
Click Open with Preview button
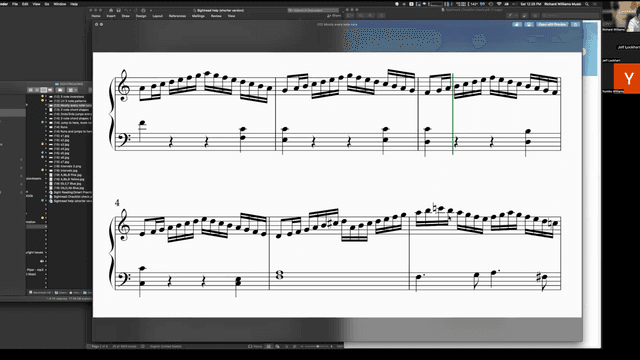(x=552, y=24)
